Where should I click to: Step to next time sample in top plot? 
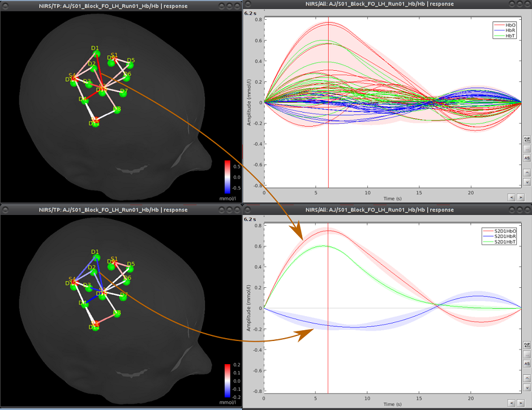(521, 197)
